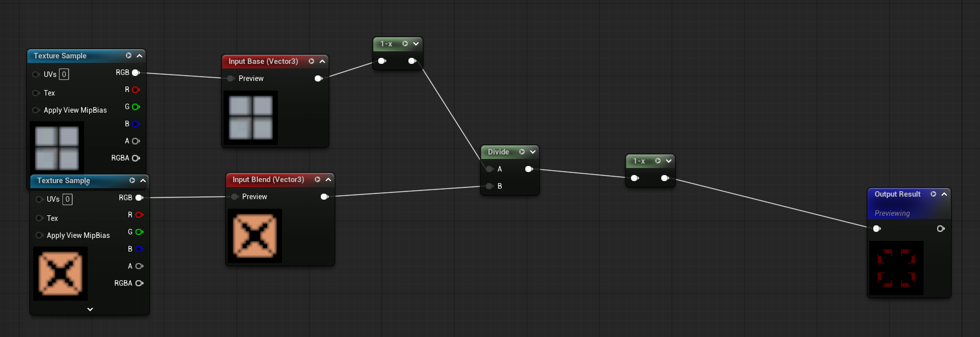This screenshot has height=337, width=980.
Task: Click blue B output pin of gray-window Texture Sample
Action: (135, 124)
